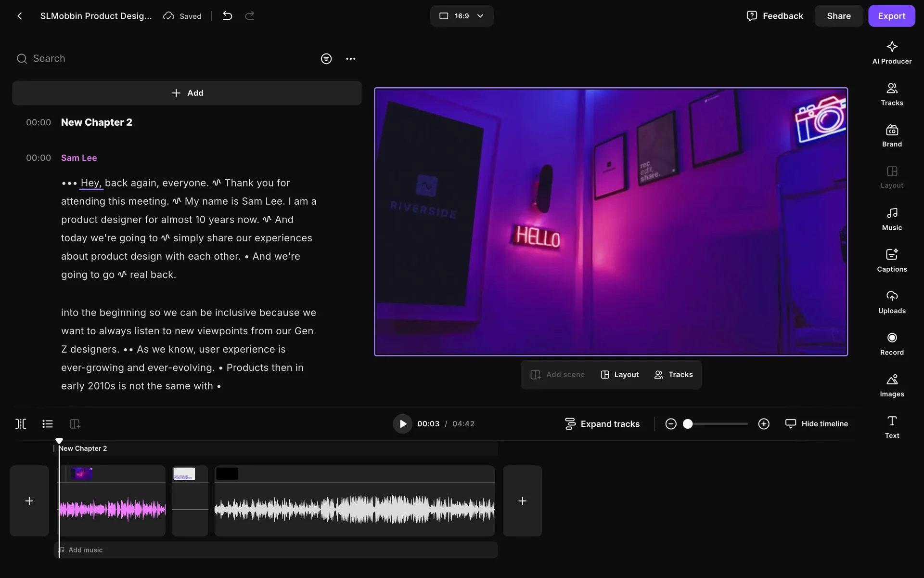Toggle the chapter list view icon
The image size is (924, 578).
tap(48, 424)
